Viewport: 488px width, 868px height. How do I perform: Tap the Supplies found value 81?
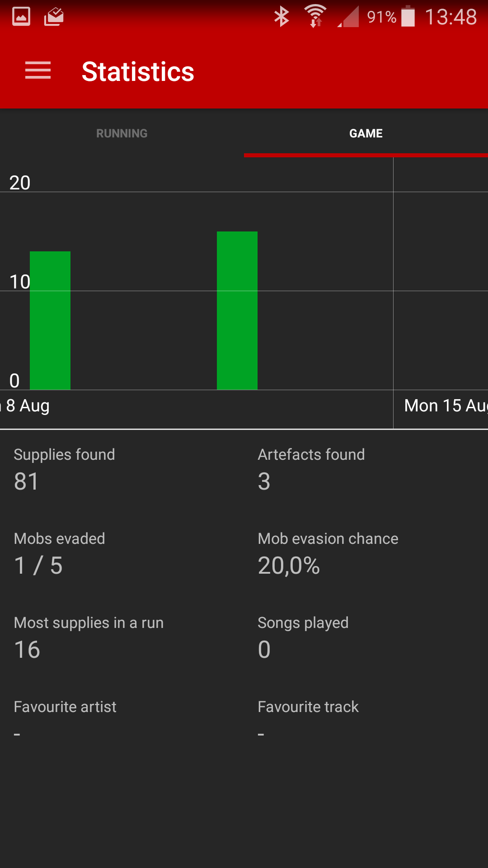(26, 481)
